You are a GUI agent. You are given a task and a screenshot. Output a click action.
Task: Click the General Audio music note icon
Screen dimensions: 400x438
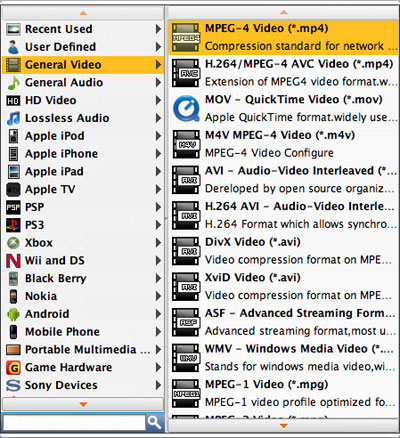[13, 82]
